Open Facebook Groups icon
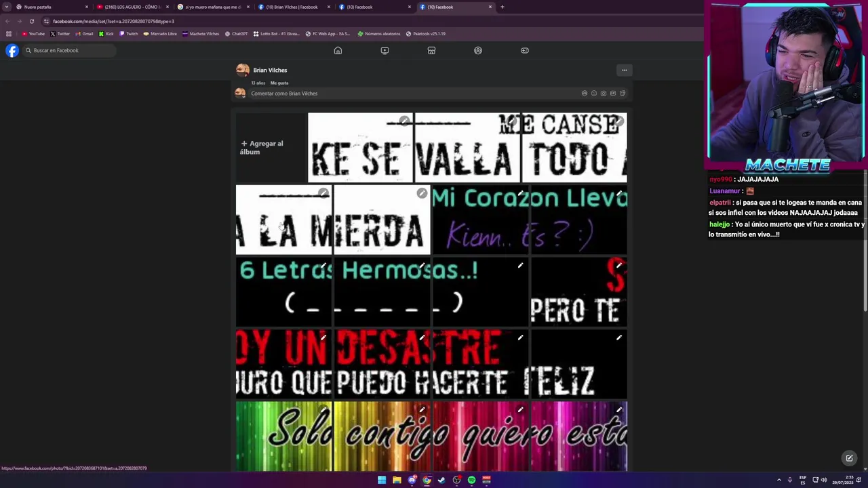Image resolution: width=868 pixels, height=488 pixels. [x=478, y=50]
